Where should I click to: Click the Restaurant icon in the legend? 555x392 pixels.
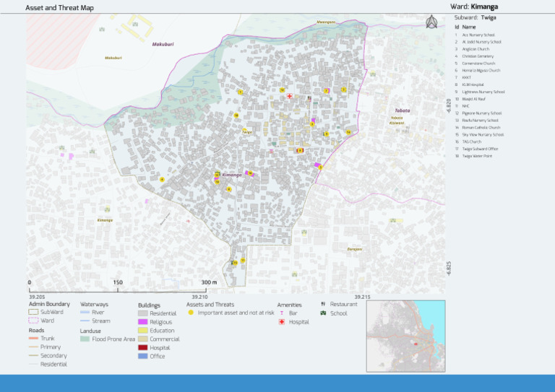(x=323, y=305)
